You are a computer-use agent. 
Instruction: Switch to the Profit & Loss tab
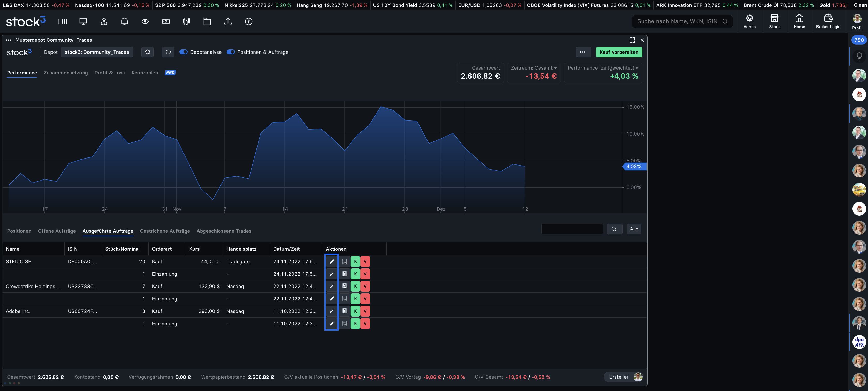(109, 73)
